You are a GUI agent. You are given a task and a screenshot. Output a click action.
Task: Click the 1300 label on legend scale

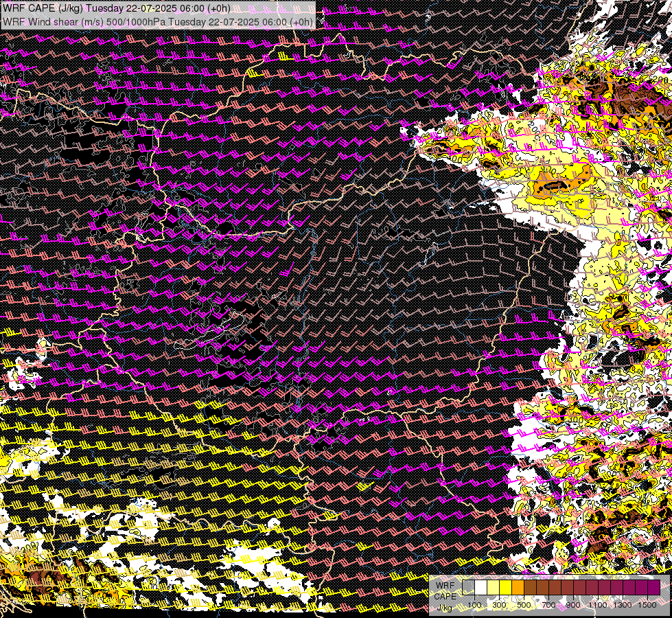pos(623,605)
